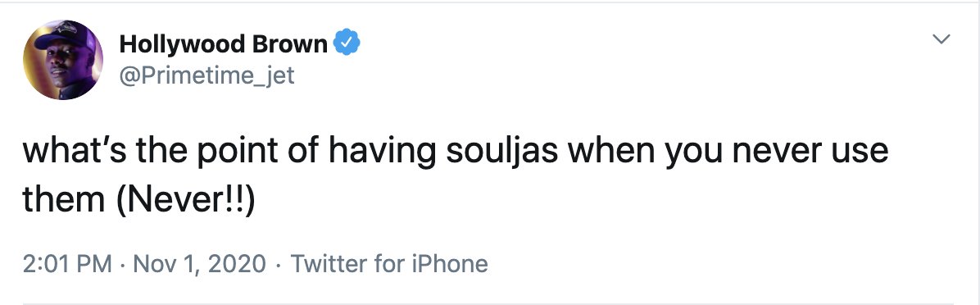Open the Twitter for iPhone source link
The width and height of the screenshot is (980, 305).
pyautogui.click(x=388, y=263)
